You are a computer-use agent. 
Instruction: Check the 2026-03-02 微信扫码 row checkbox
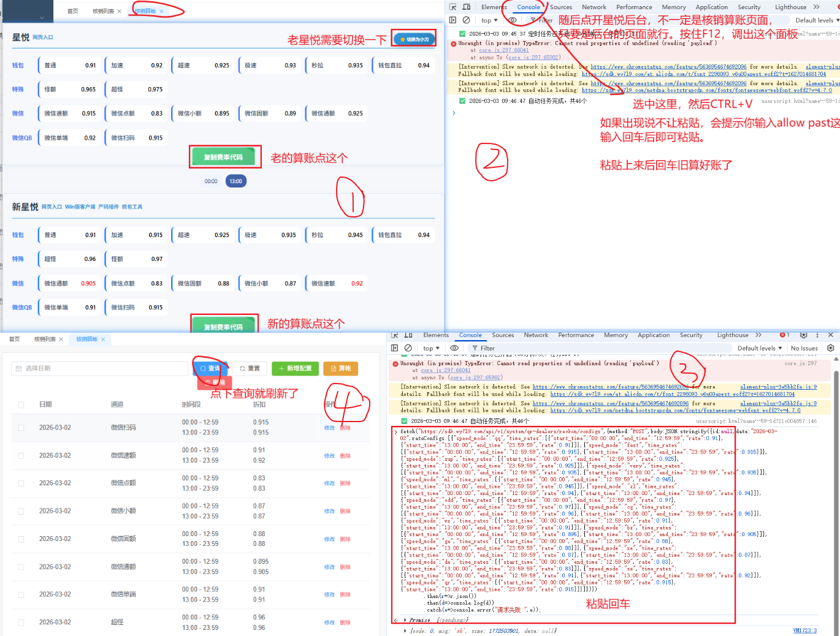(x=21, y=428)
